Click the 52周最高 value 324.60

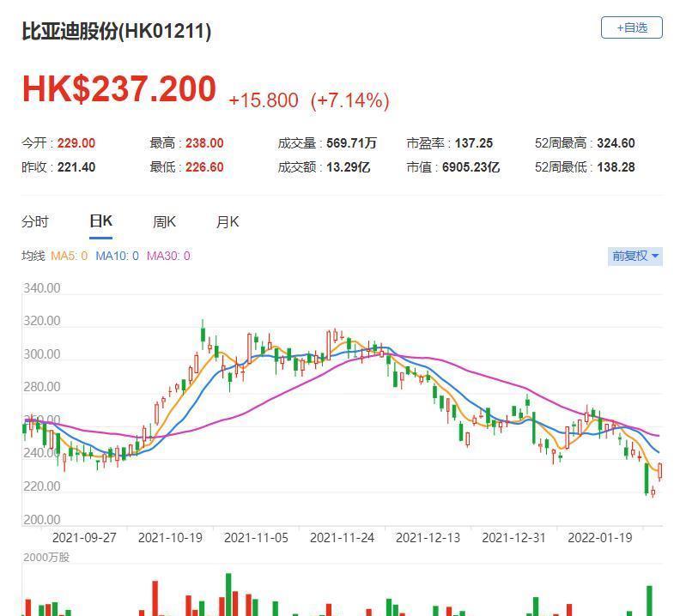(x=616, y=143)
